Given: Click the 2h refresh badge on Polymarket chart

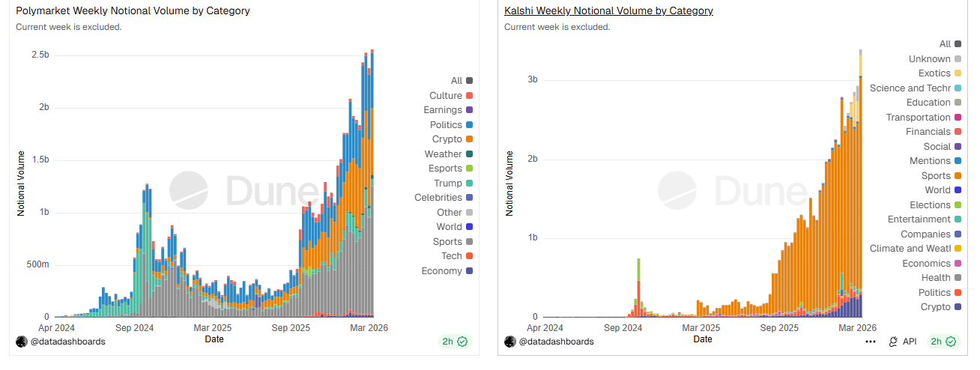Looking at the screenshot, I should (x=455, y=342).
